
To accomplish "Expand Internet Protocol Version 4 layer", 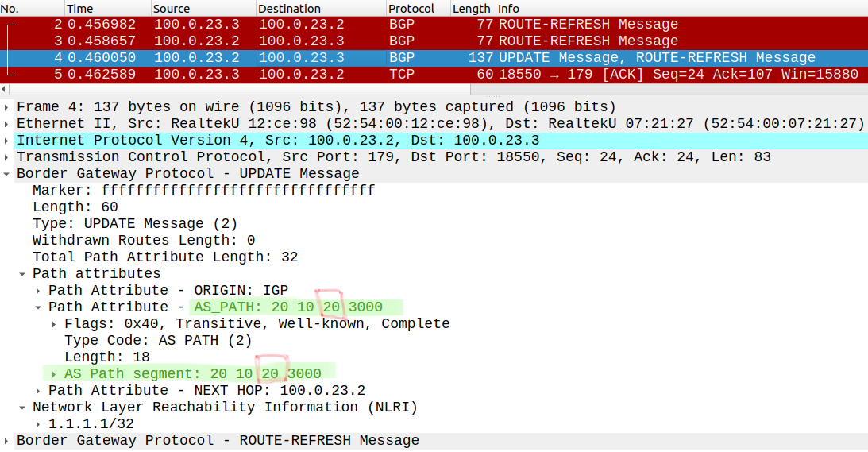I will (x=6, y=140).
